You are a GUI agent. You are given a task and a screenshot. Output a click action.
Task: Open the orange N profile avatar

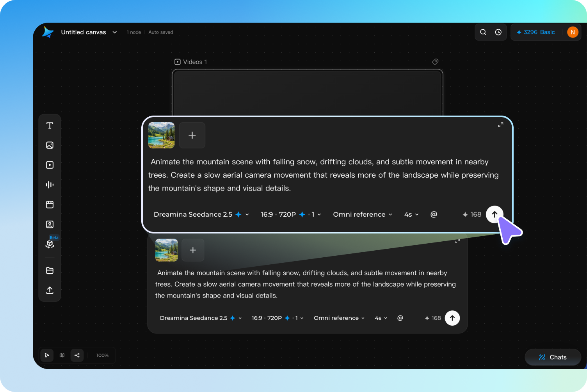coord(573,32)
